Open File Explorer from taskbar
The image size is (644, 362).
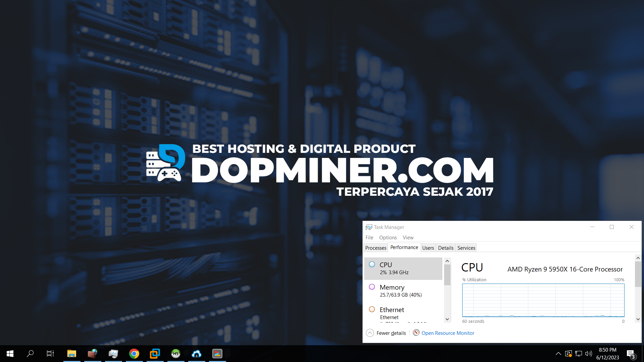pyautogui.click(x=72, y=354)
